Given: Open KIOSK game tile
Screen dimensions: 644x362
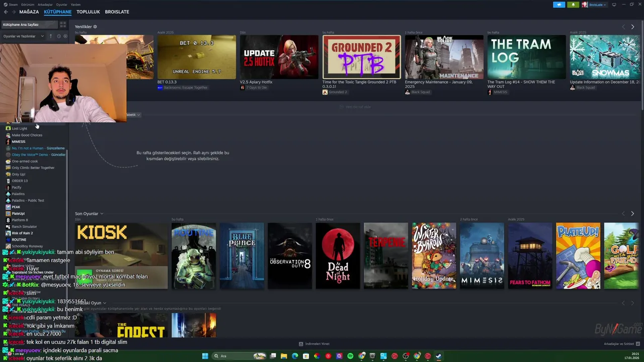Looking at the screenshot, I should point(121,256).
